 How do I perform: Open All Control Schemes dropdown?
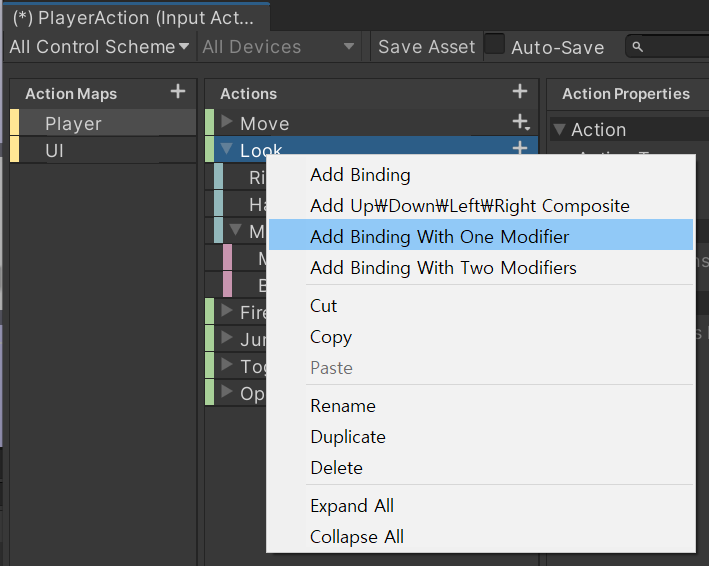pos(99,47)
